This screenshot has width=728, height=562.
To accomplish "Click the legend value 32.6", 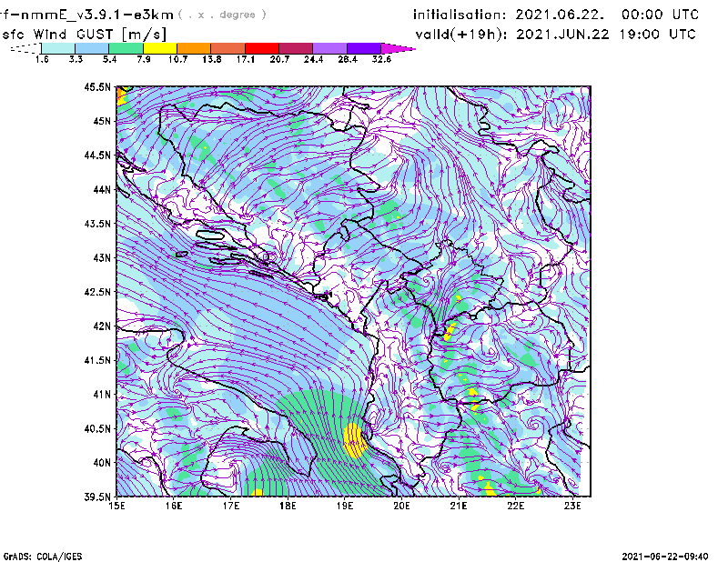I will tap(381, 59).
